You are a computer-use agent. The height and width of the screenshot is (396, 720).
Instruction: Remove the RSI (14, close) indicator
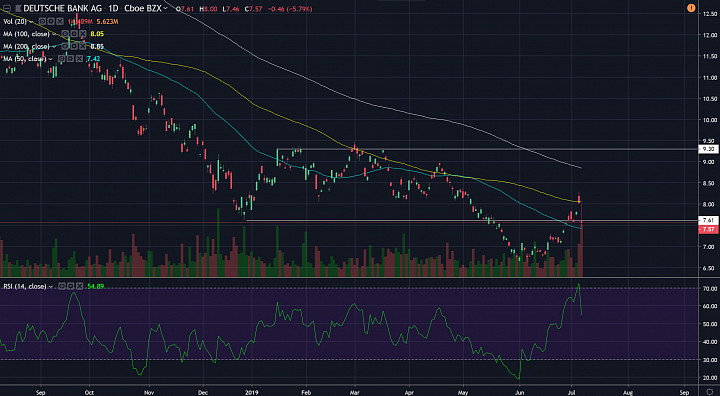(80, 286)
